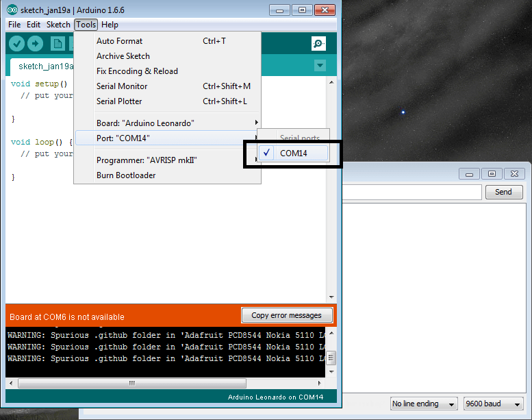Close the serial monitor window
532x420 pixels.
point(514,174)
